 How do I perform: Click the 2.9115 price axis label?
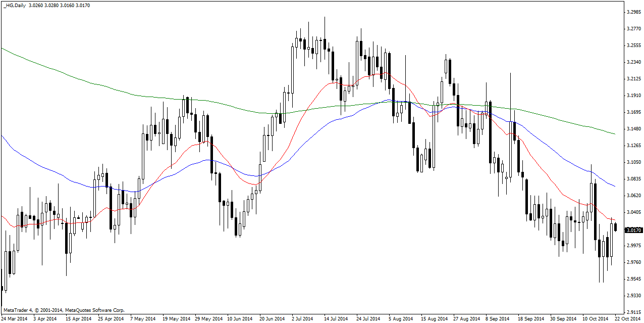click(x=633, y=312)
